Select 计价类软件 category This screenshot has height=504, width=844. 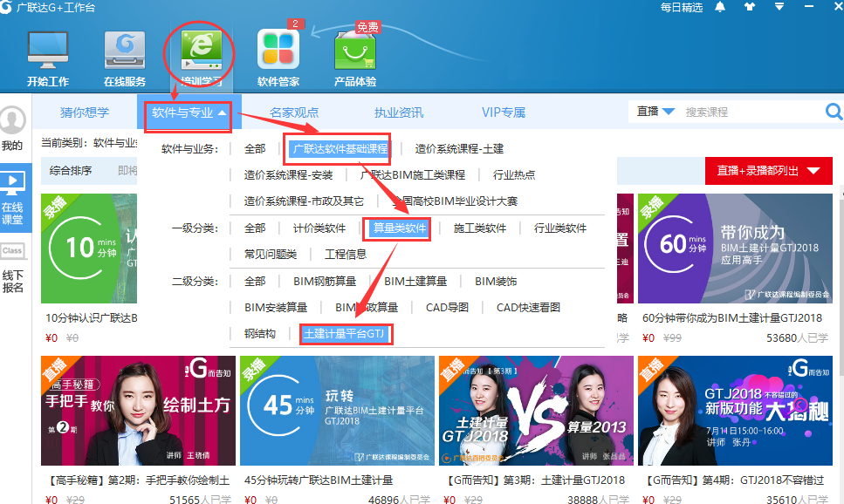pos(319,228)
